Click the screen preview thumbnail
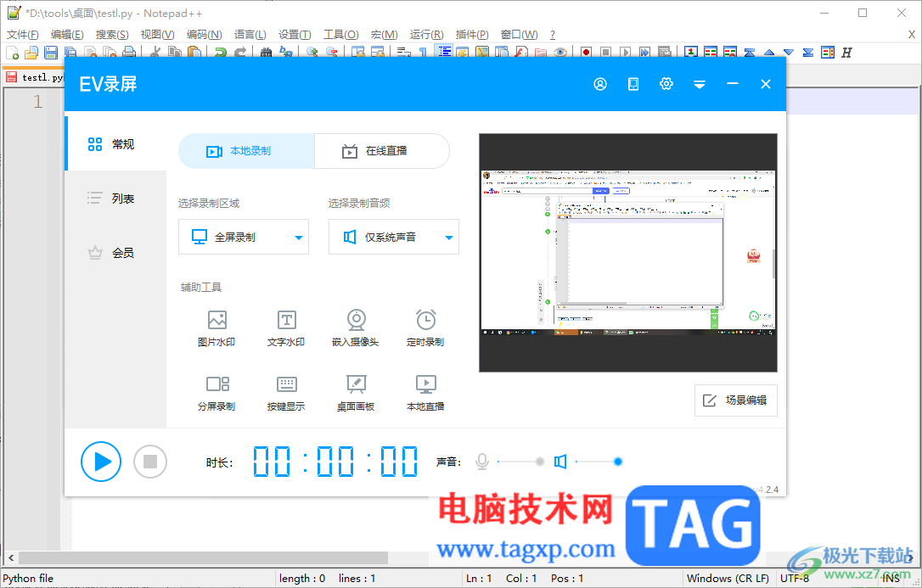 [x=628, y=253]
